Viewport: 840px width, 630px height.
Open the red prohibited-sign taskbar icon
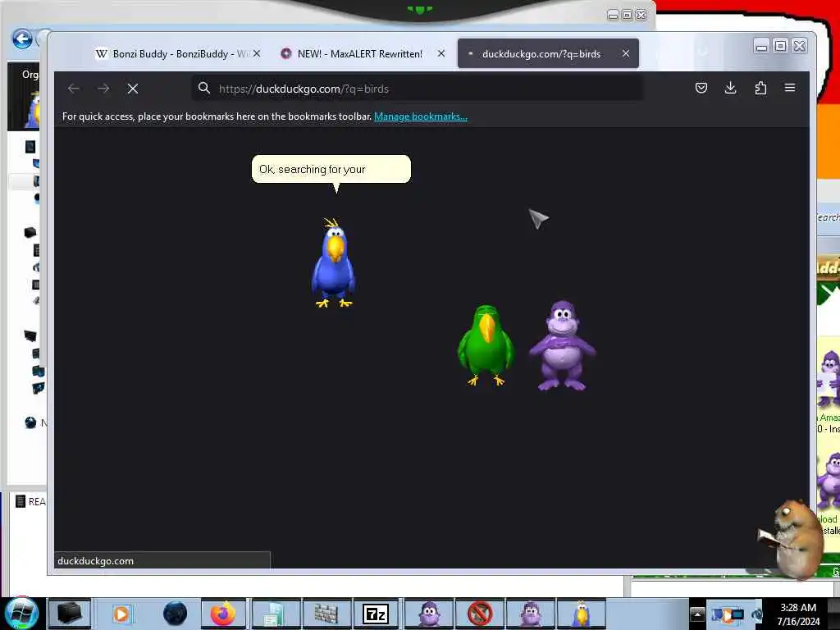[479, 614]
